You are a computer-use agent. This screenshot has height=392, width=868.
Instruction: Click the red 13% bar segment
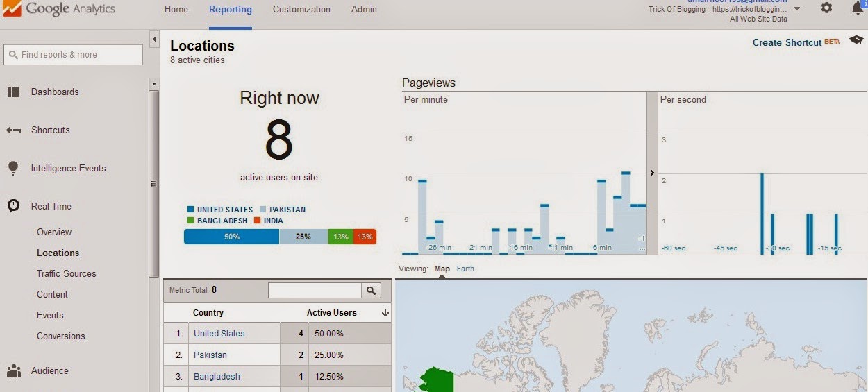pos(365,237)
